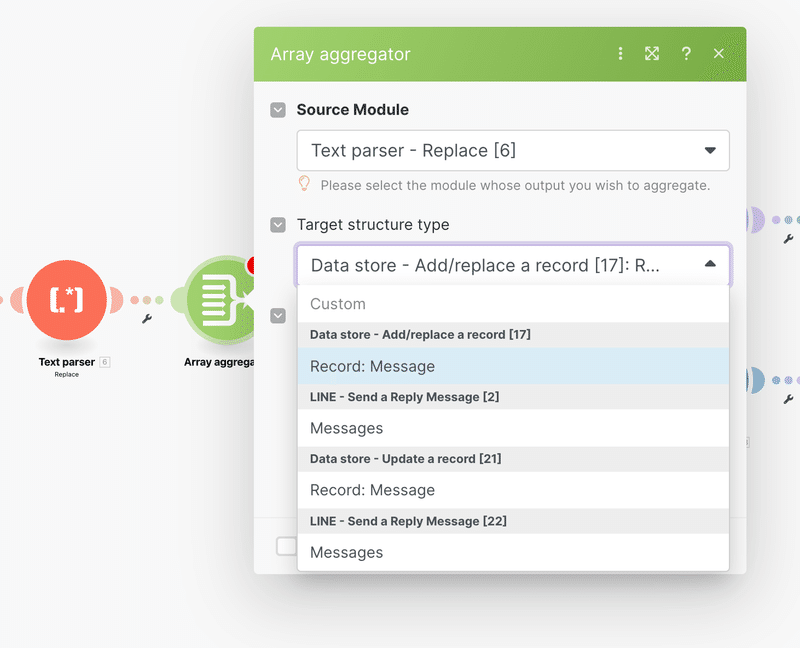800x648 pixels.
Task: Click the upper wrench icon behind the dialog
Action: (x=788, y=239)
